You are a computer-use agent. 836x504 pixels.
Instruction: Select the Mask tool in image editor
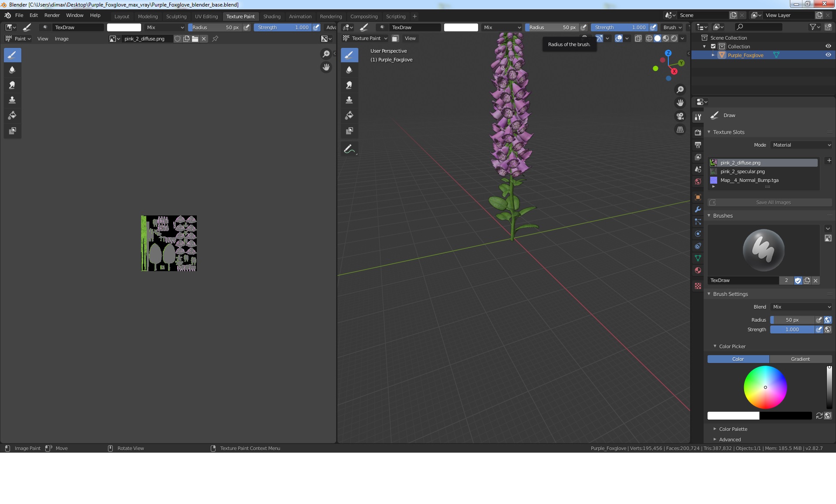coord(12,131)
